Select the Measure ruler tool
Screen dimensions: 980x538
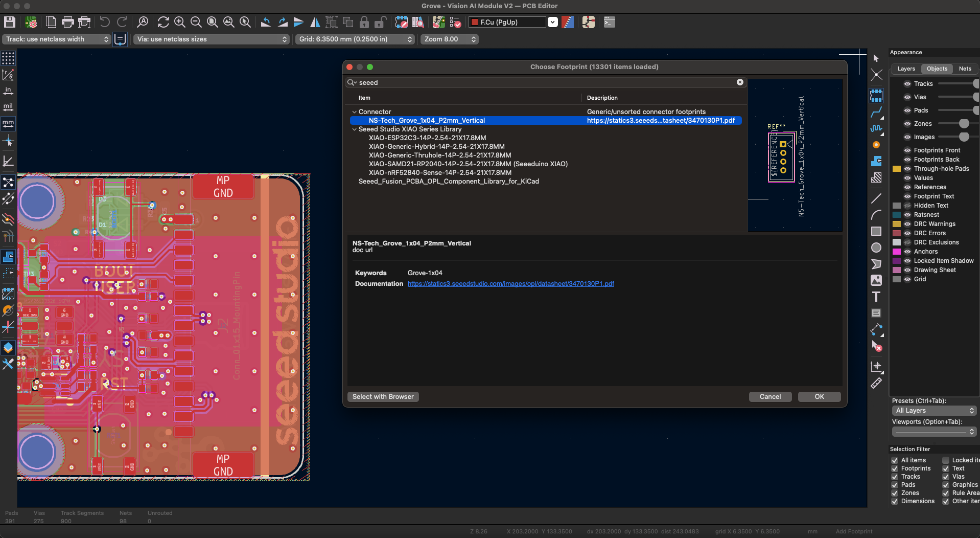pos(876,383)
